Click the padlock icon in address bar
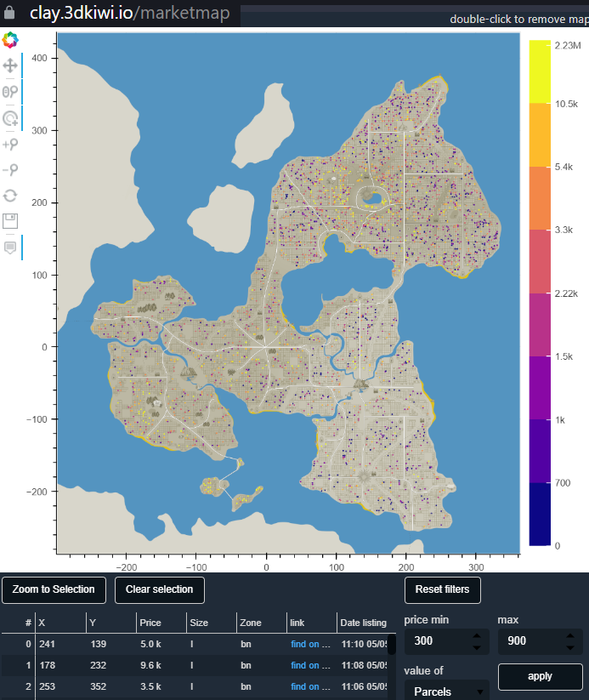 coord(8,13)
